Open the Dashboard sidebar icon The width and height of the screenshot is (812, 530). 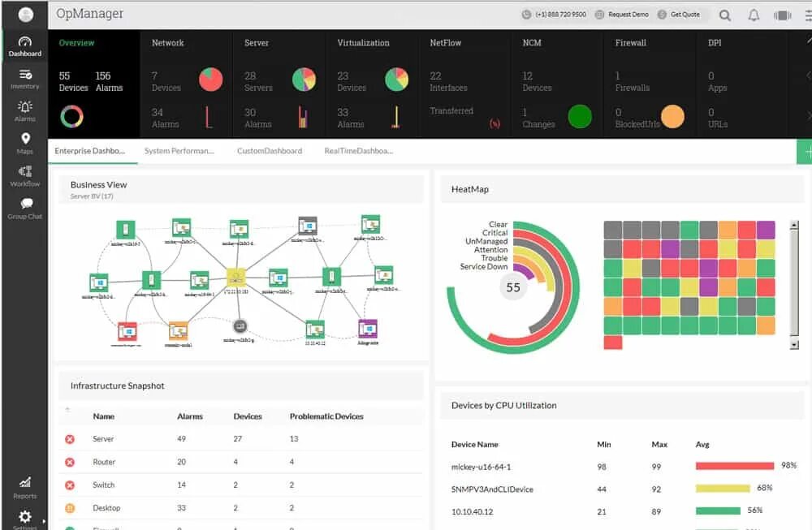click(x=25, y=46)
